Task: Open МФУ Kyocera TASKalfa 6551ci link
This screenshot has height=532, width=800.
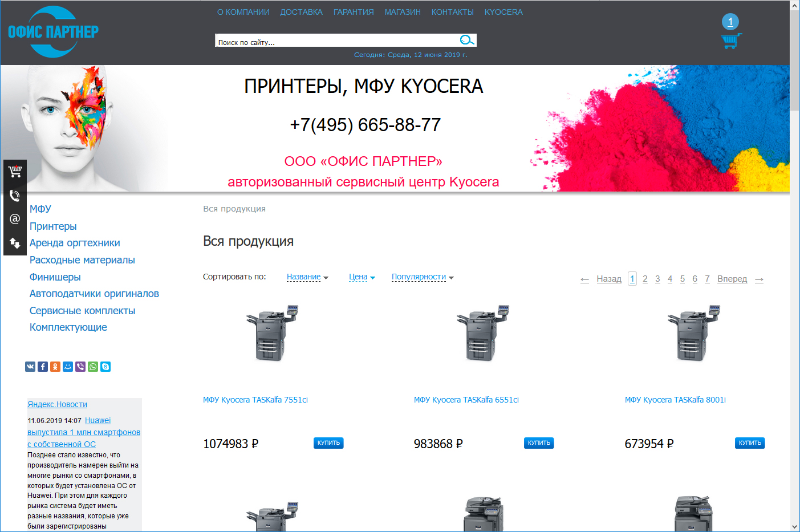Action: 466,400
